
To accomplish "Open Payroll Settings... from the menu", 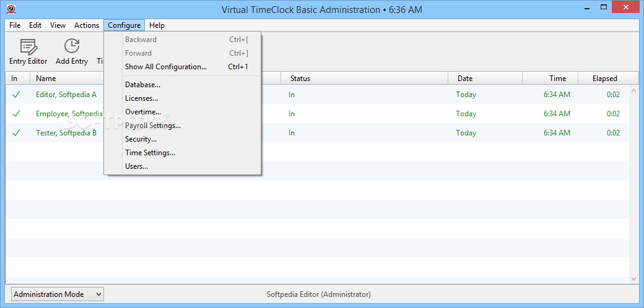I will click(x=183, y=126).
